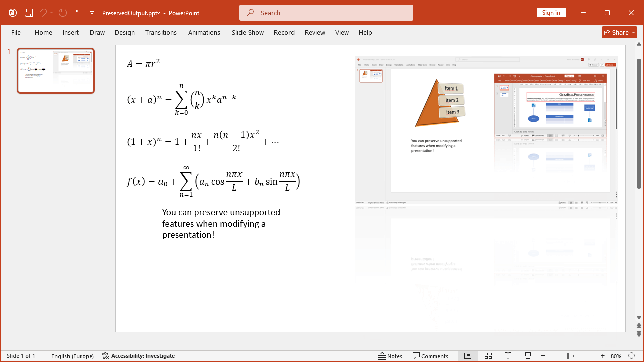Start presentation from beginning icon

[77, 13]
